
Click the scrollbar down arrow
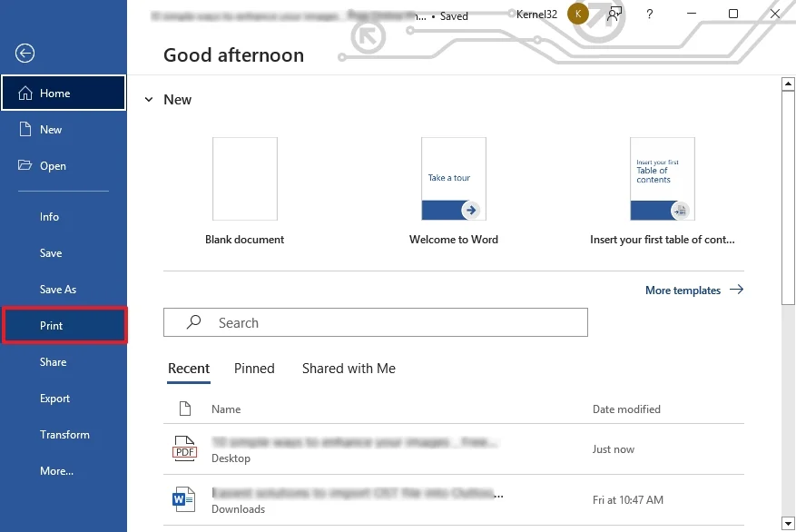point(788,523)
